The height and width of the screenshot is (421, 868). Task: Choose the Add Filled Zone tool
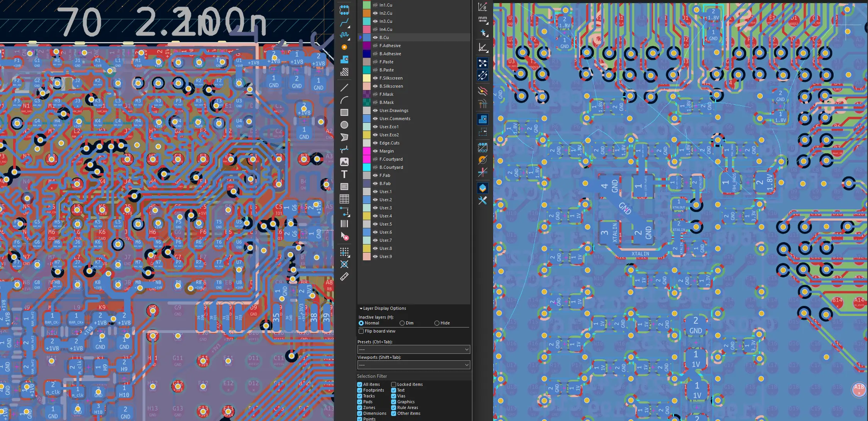click(x=344, y=59)
